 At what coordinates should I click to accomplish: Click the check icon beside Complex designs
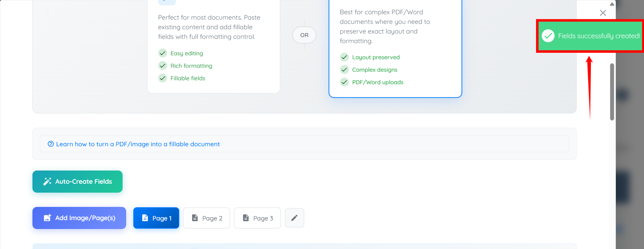[344, 70]
